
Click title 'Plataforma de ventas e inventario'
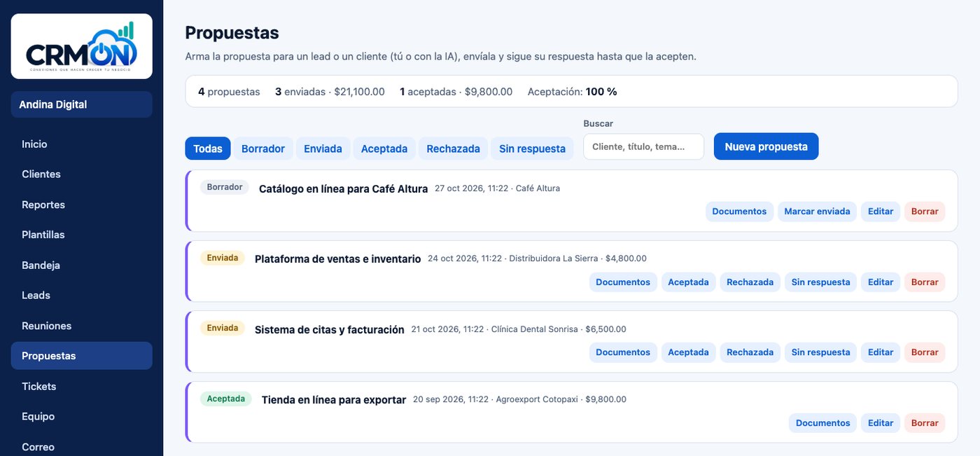pos(337,259)
